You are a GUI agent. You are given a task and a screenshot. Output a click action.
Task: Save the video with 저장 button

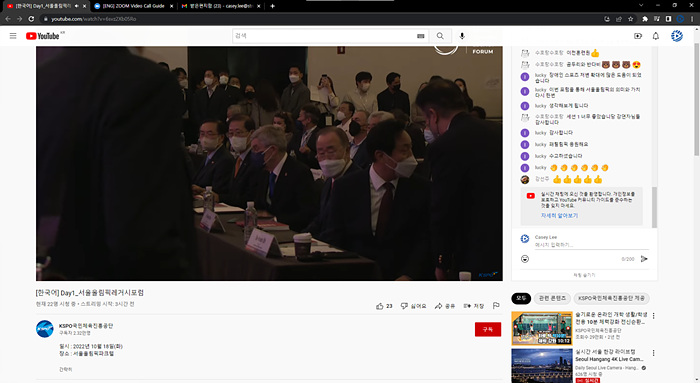[474, 306]
